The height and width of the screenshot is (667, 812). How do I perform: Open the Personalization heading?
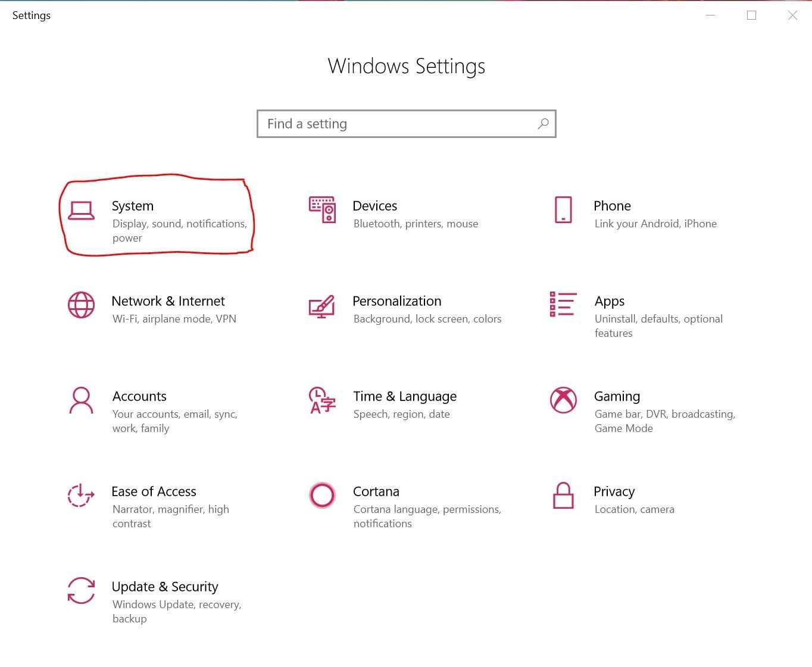397,301
